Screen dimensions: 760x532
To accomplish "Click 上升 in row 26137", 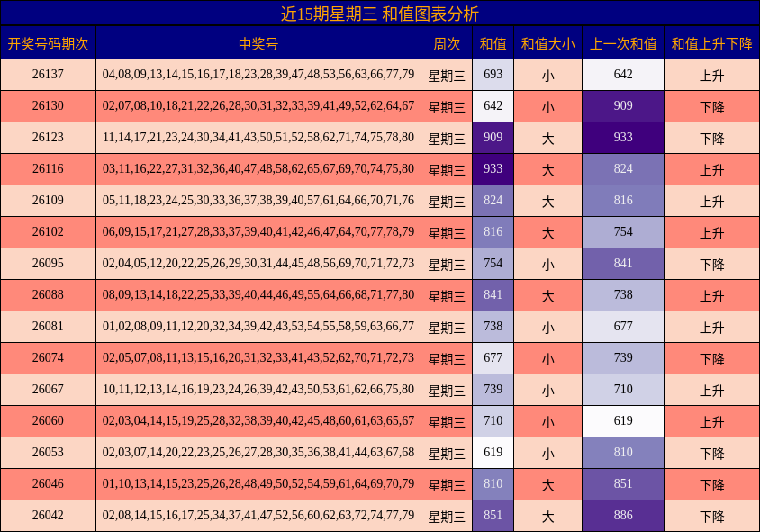I will coord(711,76).
